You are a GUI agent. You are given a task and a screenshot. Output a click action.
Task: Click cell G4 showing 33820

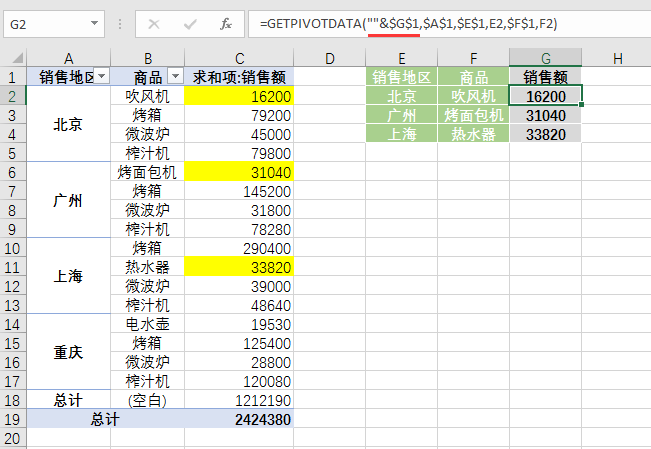pos(546,134)
